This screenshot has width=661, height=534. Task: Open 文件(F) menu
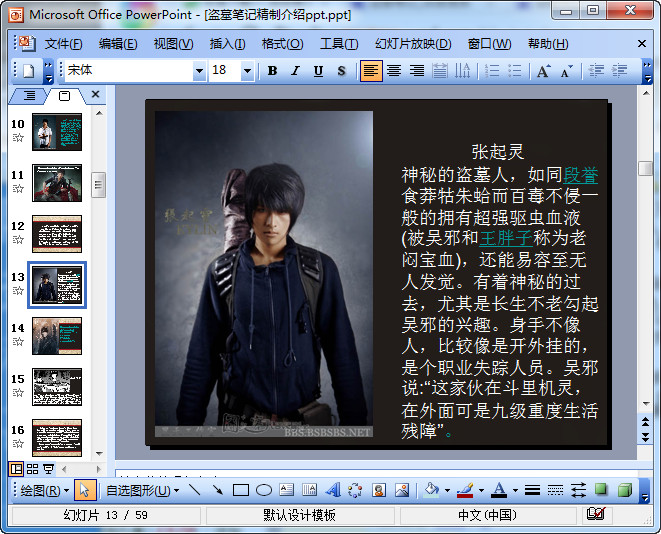point(64,43)
